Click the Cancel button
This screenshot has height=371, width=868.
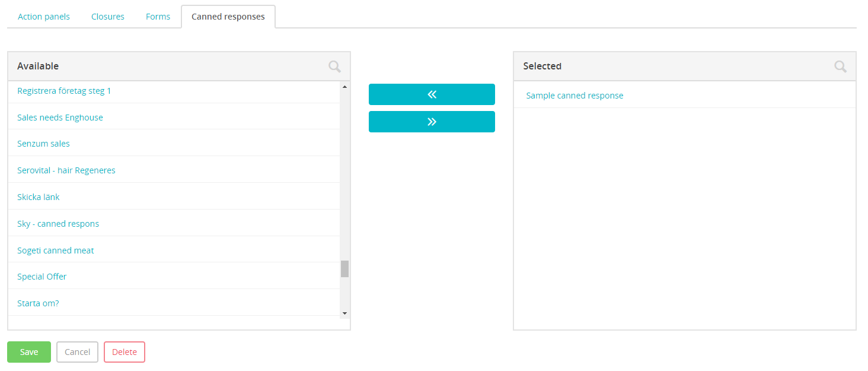(77, 352)
